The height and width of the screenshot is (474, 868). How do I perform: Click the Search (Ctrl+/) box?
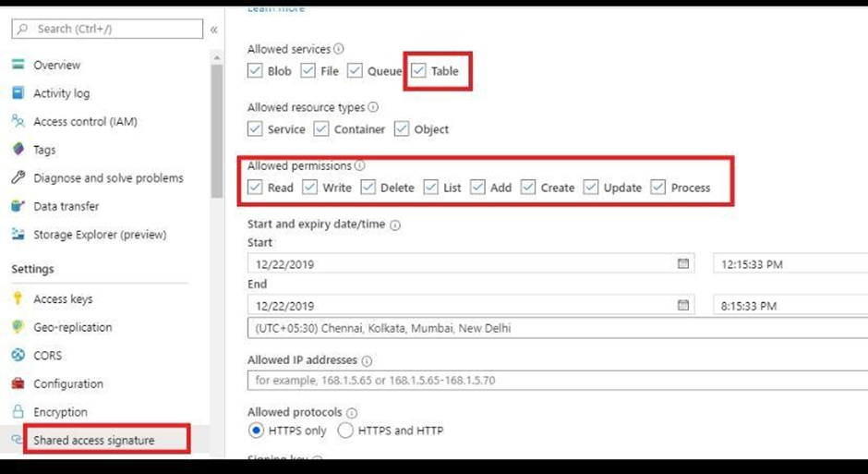pos(107,29)
